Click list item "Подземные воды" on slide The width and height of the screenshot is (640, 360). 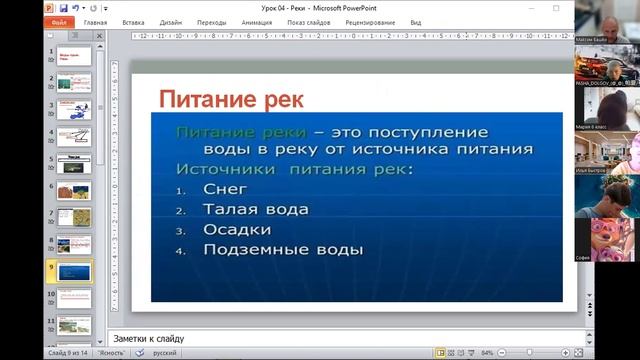pyautogui.click(x=283, y=249)
